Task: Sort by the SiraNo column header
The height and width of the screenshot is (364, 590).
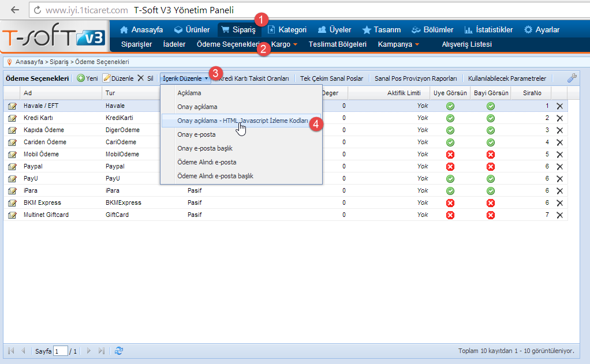Action: (532, 93)
